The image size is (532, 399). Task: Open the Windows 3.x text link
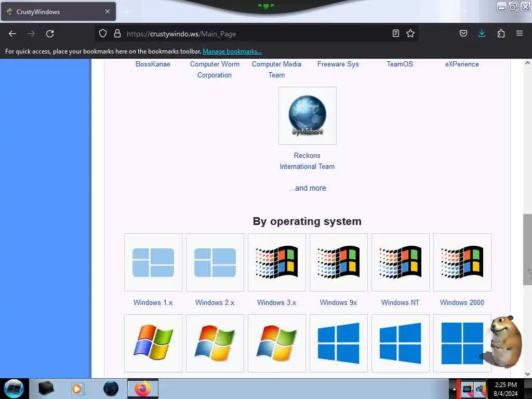pyautogui.click(x=276, y=302)
